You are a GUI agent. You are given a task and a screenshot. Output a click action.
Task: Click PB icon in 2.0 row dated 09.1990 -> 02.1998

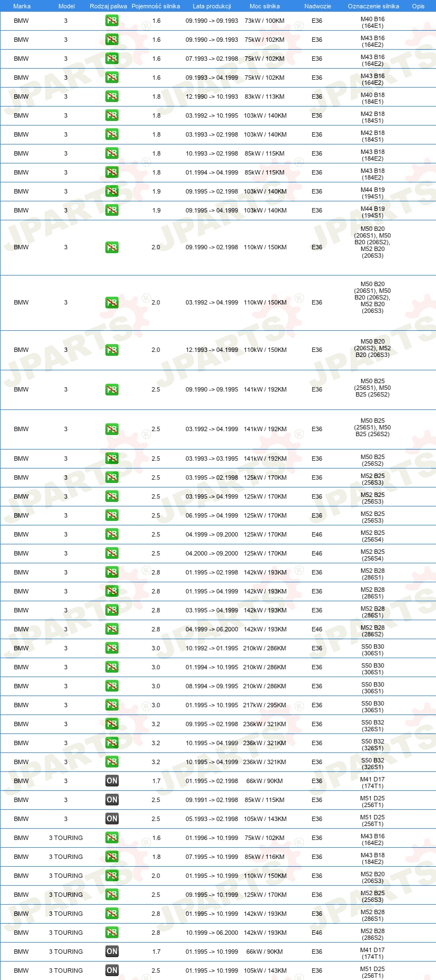coord(112,247)
